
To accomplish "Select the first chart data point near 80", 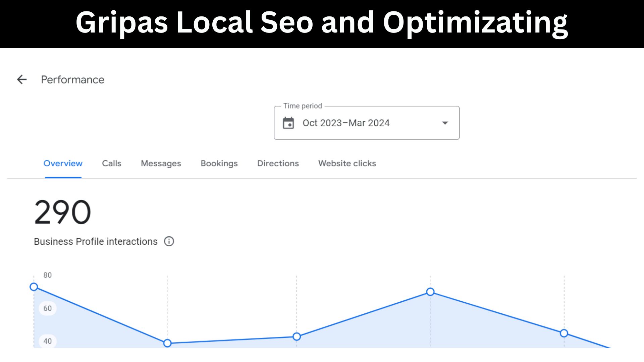I will click(x=34, y=287).
